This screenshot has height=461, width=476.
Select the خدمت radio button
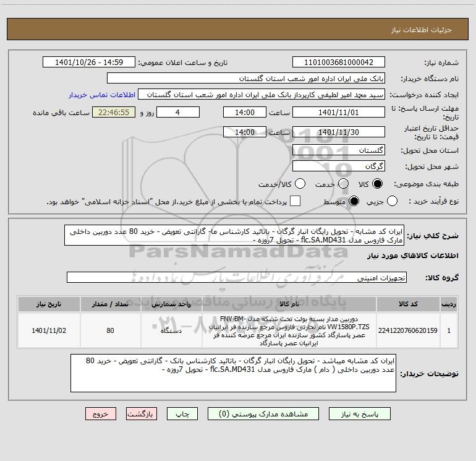[x=343, y=184]
